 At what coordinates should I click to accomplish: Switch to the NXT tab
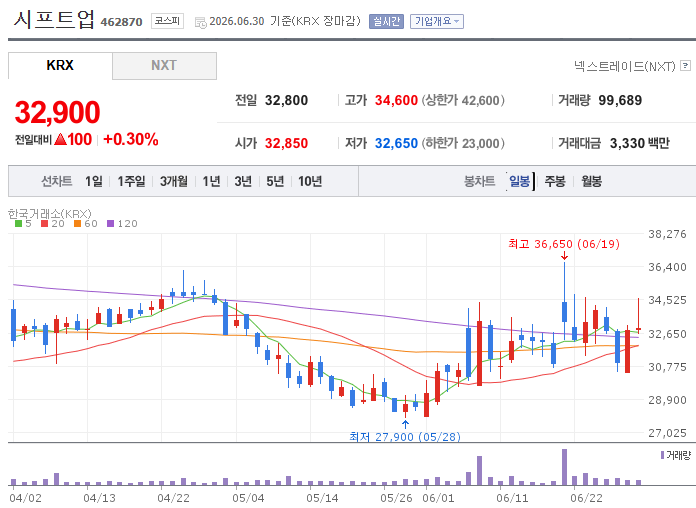click(x=164, y=66)
